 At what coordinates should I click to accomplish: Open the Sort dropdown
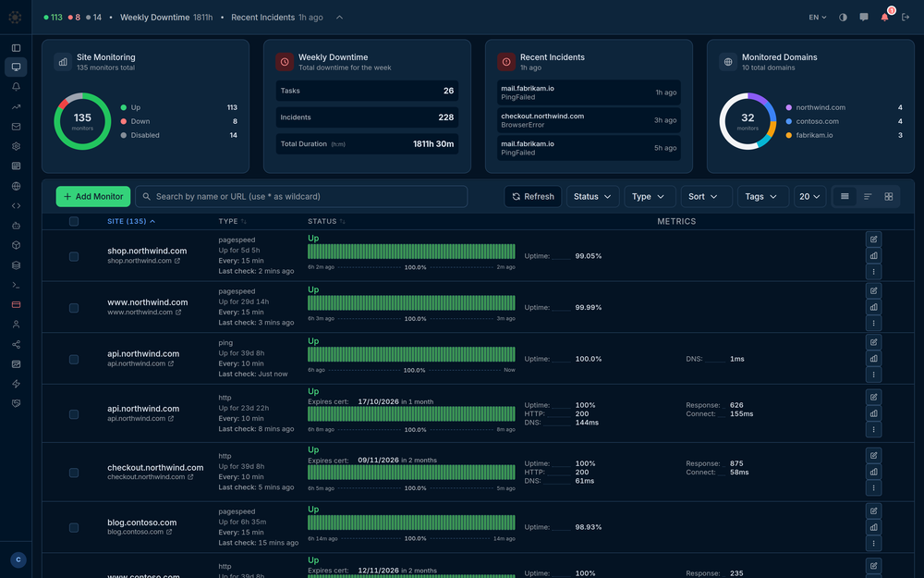(706, 196)
